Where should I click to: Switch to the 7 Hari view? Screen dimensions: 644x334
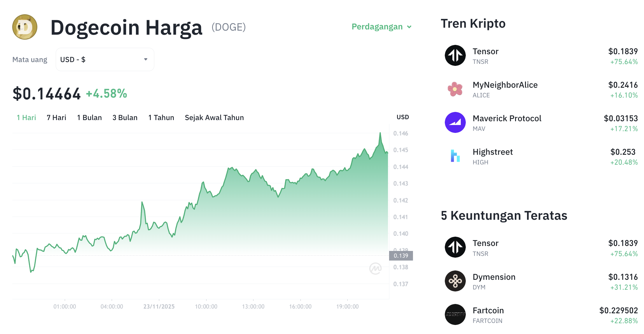tap(56, 117)
